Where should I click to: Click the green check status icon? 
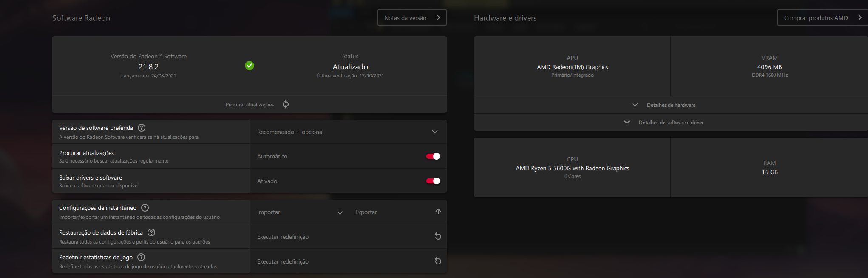coord(250,66)
